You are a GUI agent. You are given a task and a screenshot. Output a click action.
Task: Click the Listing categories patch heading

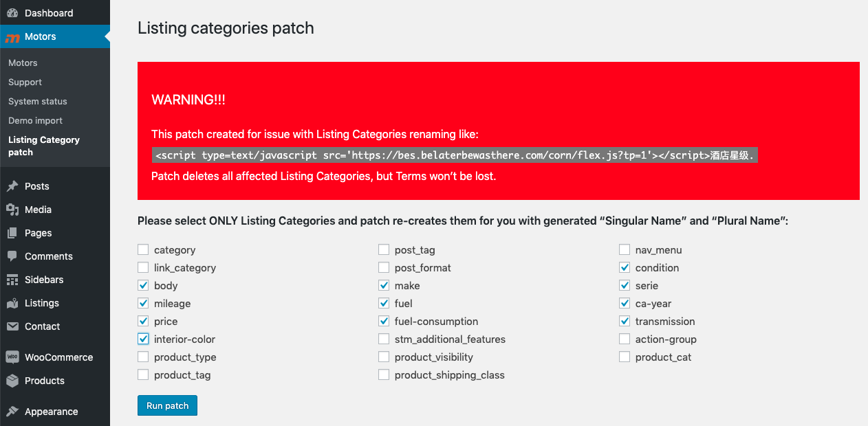226,28
